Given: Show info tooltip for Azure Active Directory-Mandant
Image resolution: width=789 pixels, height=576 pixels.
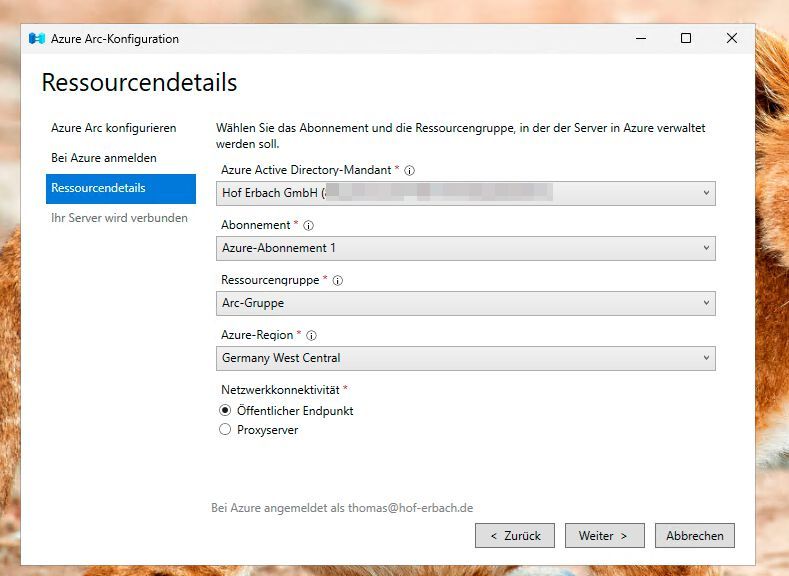Looking at the screenshot, I should click(410, 171).
